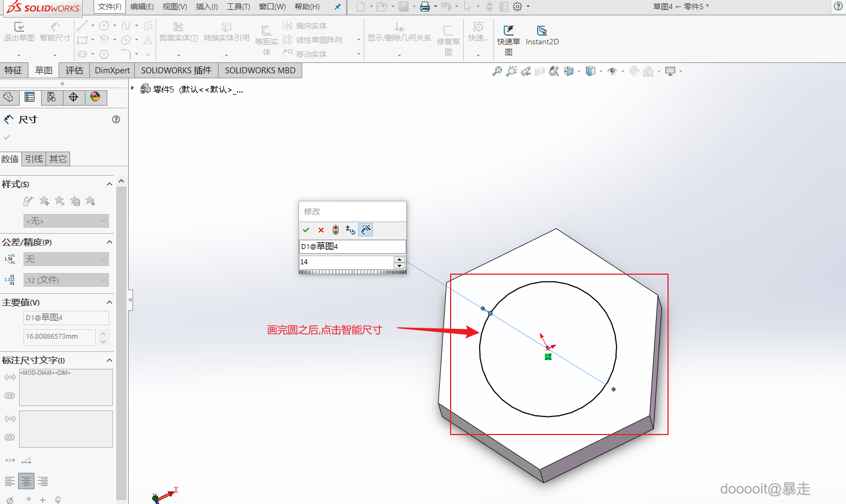Image resolution: width=846 pixels, height=504 pixels.
Task: Click the Zoom to Fit magnifier icon
Action: (x=497, y=71)
